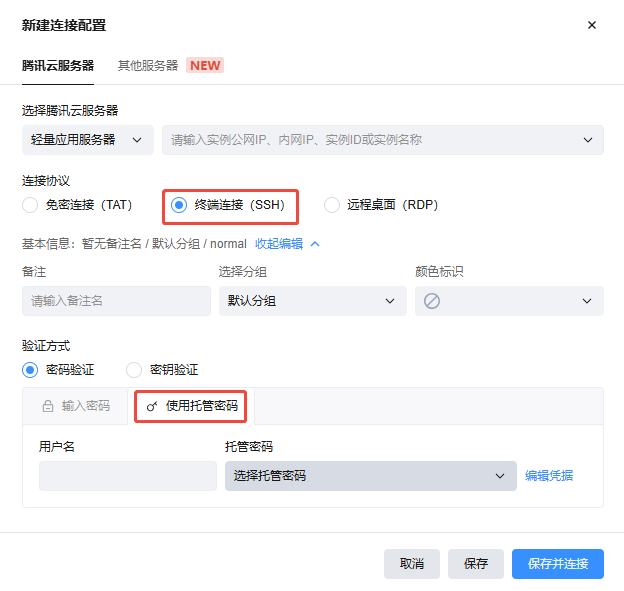Select the 终端连接 (SSH) radio button
Screen dimensions: 624x591
pyautogui.click(x=179, y=205)
